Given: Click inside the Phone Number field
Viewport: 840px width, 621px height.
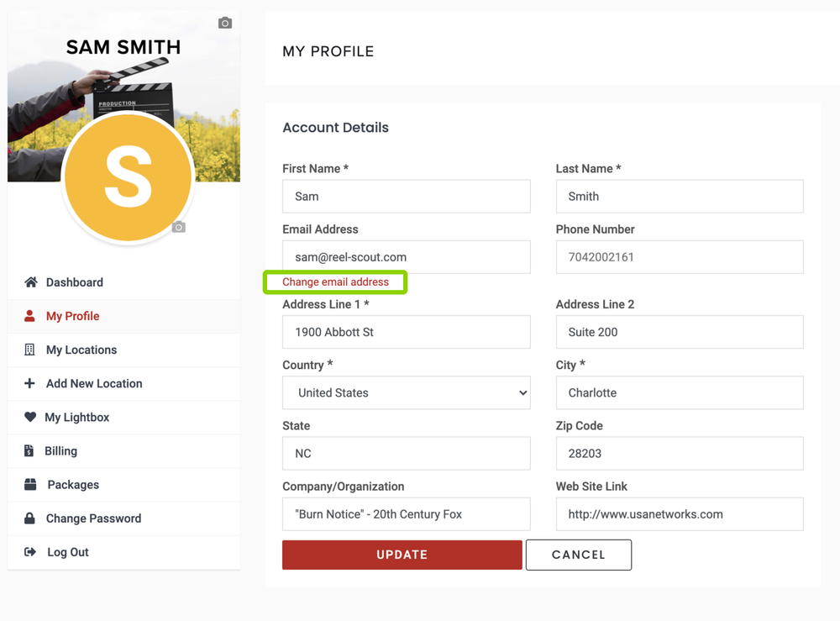Looking at the screenshot, I should point(679,257).
